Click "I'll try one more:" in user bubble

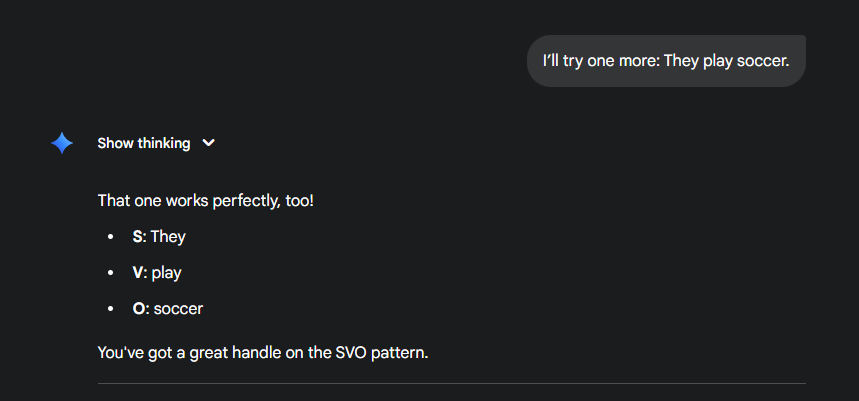(599, 61)
